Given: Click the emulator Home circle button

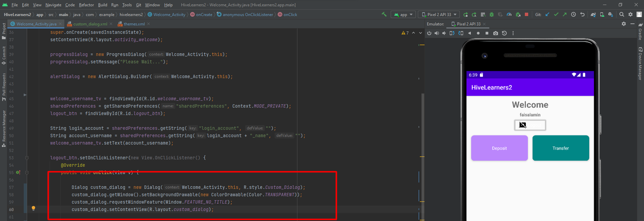Looking at the screenshot, I should [478, 33].
